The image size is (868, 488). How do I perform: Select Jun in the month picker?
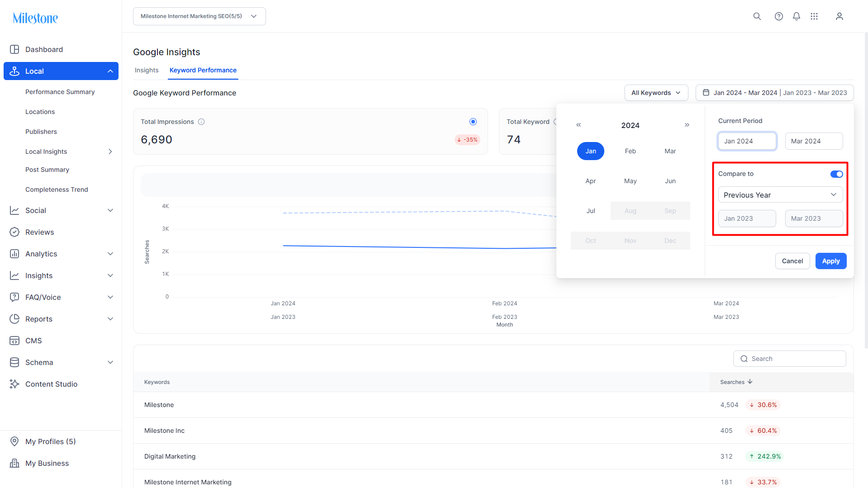click(670, 181)
